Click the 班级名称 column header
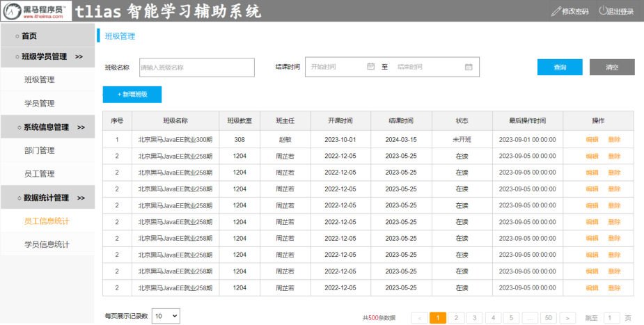 (175, 120)
